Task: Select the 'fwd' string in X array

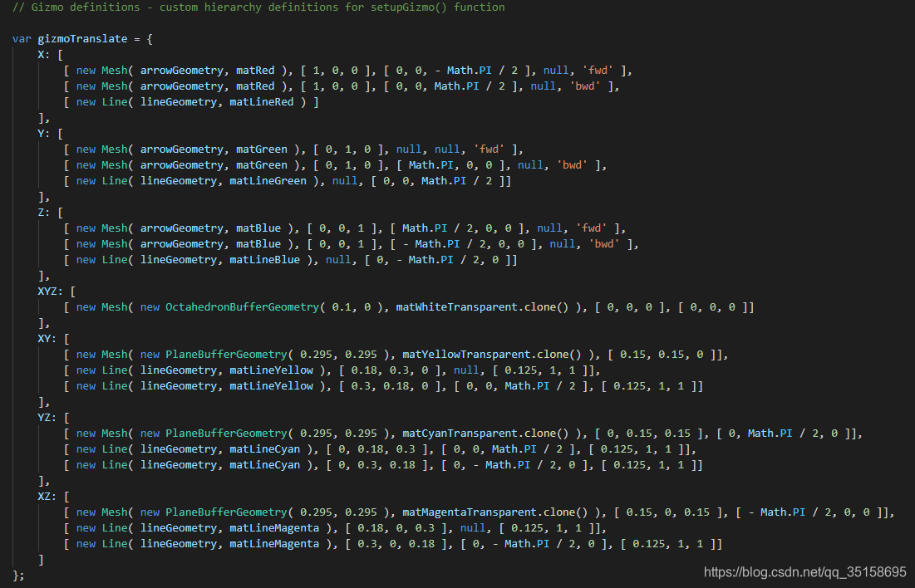Action: [598, 70]
